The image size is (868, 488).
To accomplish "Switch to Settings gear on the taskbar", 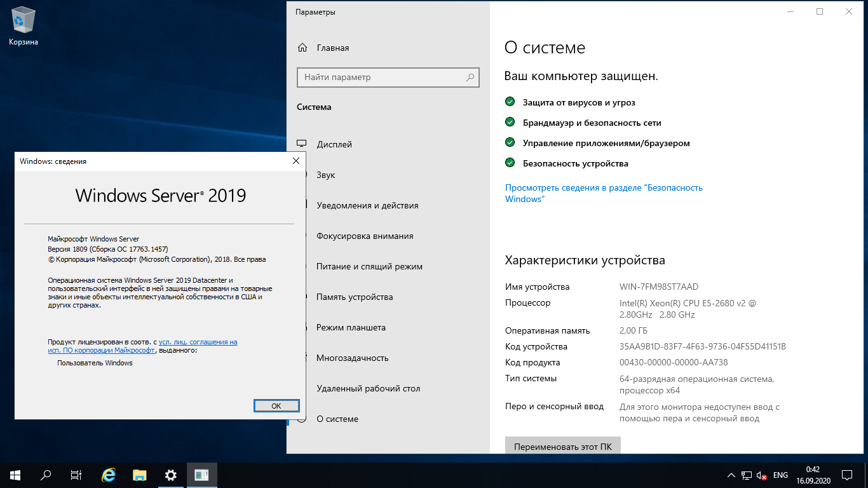I will (170, 475).
